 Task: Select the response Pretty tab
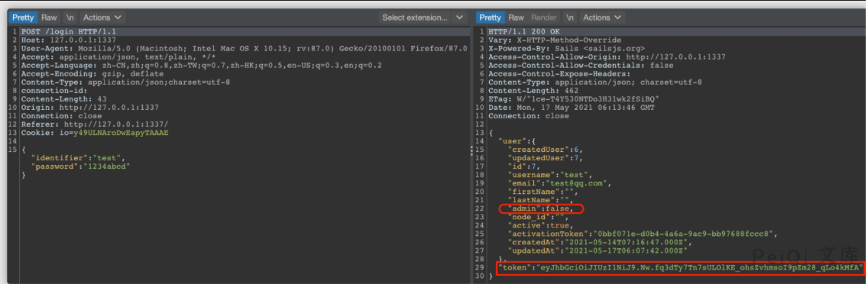491,18
